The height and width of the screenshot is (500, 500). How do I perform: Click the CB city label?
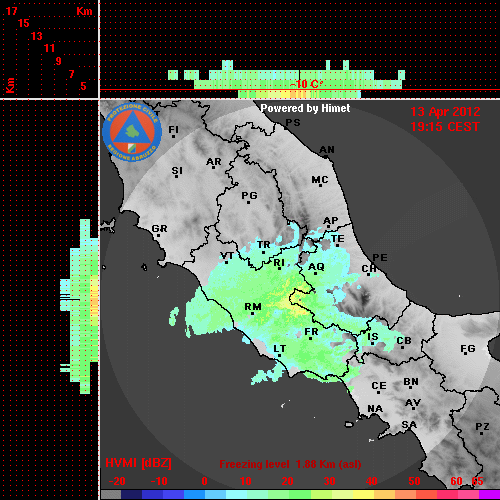pyautogui.click(x=404, y=341)
